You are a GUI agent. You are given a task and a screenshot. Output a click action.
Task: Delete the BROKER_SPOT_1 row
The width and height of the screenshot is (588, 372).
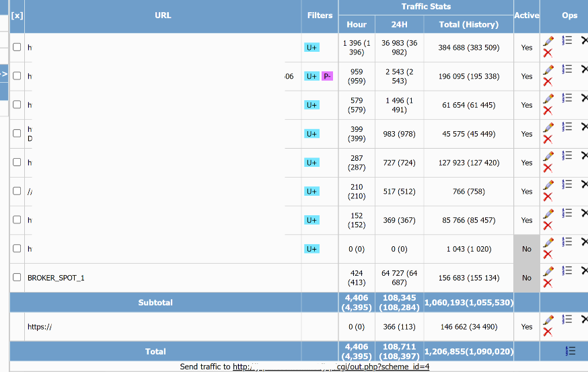(x=548, y=283)
